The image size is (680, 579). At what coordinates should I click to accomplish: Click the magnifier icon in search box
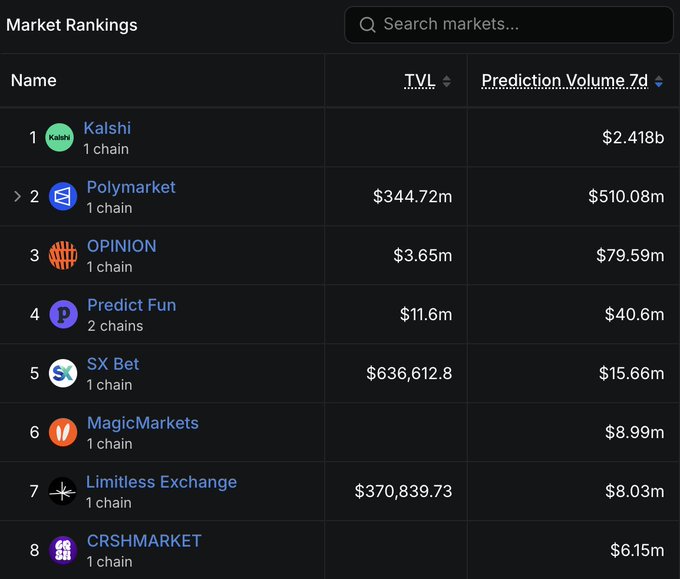pos(367,25)
